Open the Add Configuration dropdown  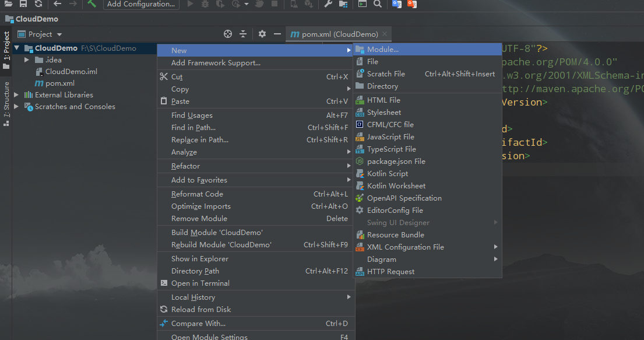[141, 4]
